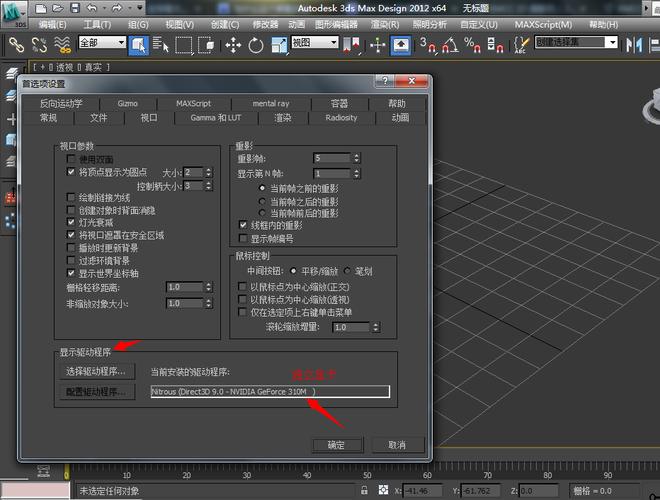Redo action using the redo arrow icon
This screenshot has width=660, height=500.
[x=117, y=8]
